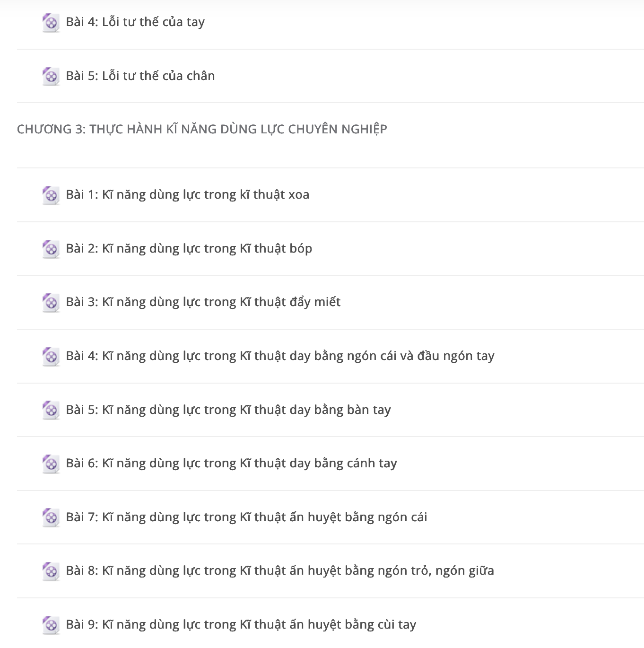Open Bài 3: Kĩ thuật đẩy miết lesson

pyautogui.click(x=203, y=302)
